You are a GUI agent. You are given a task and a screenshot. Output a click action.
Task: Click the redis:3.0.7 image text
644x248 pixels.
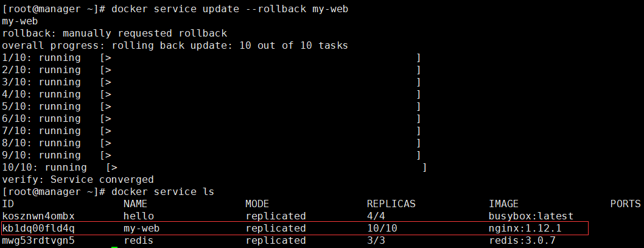(x=522, y=240)
